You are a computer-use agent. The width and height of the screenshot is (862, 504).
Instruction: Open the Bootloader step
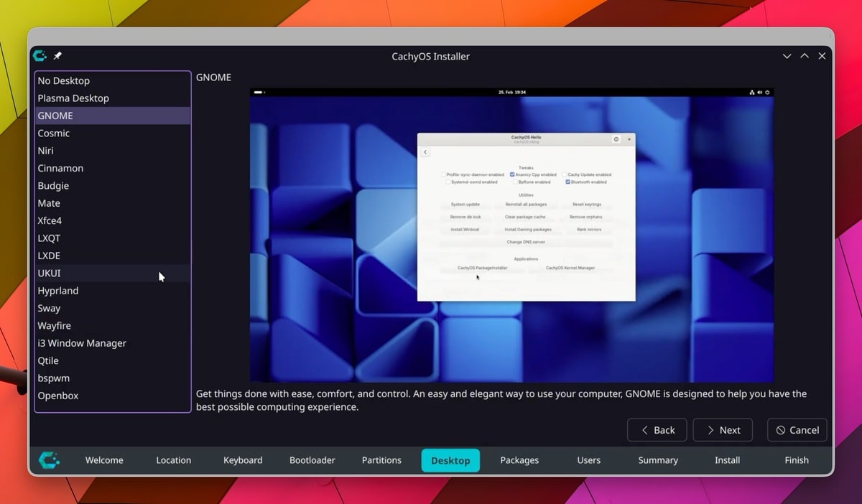click(x=312, y=460)
